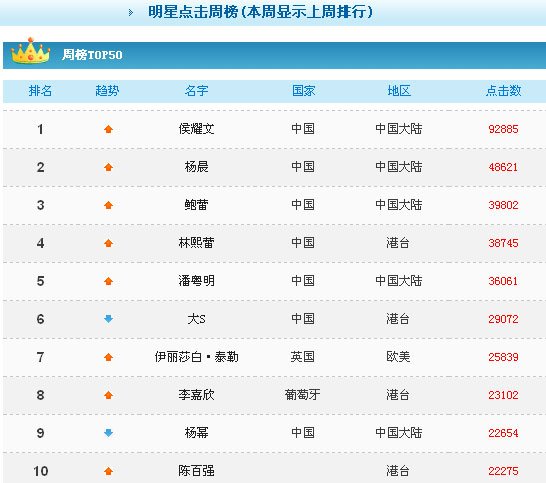Click the click count 92885

[x=503, y=129]
